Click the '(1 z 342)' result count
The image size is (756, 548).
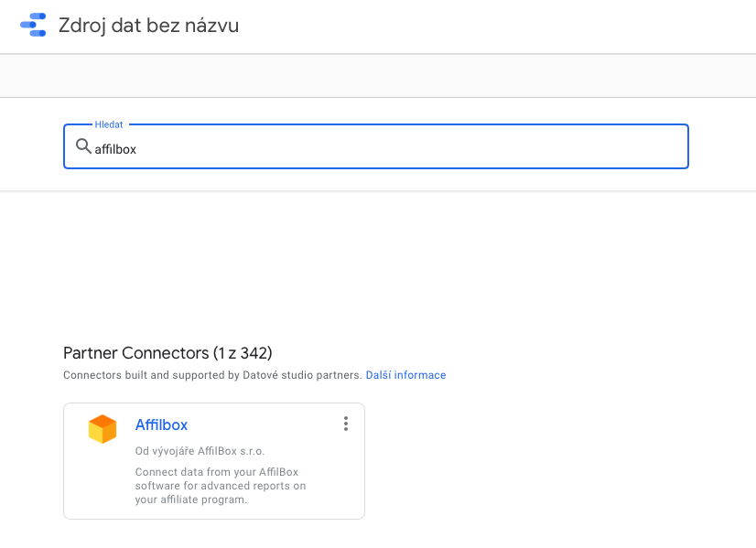click(243, 353)
